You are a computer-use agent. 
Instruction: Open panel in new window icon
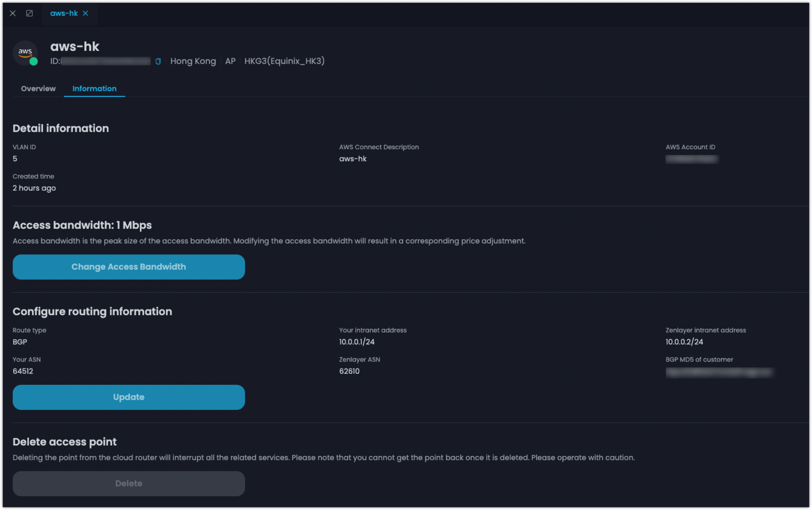[x=29, y=13]
